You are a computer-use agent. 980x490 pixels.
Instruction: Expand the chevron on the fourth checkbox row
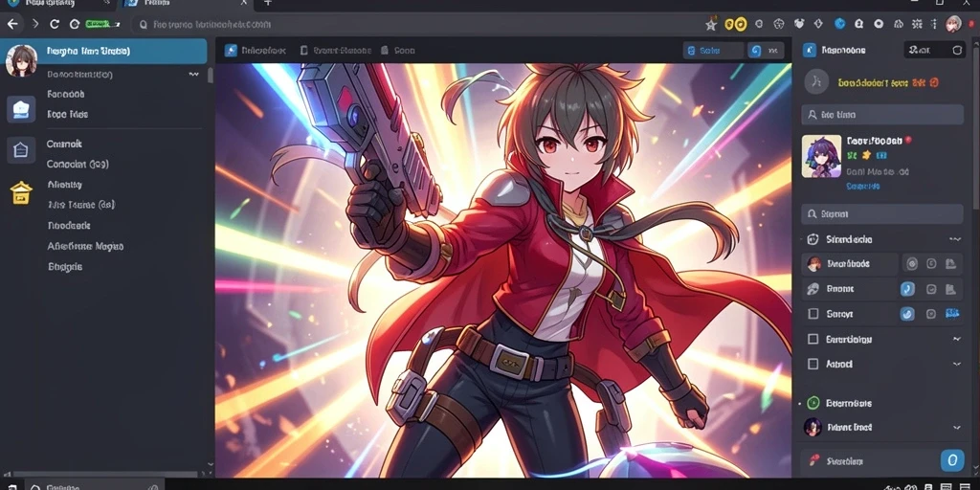pos(956,339)
